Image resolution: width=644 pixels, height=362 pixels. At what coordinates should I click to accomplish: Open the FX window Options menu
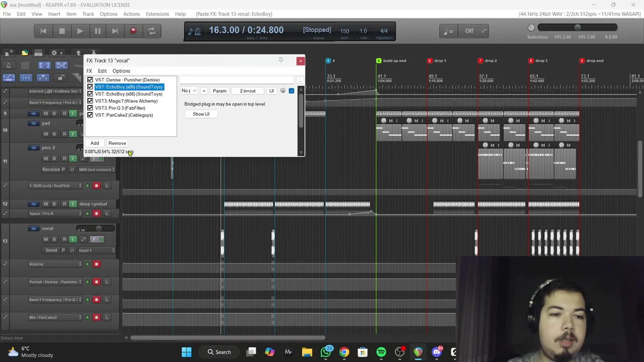(x=121, y=71)
